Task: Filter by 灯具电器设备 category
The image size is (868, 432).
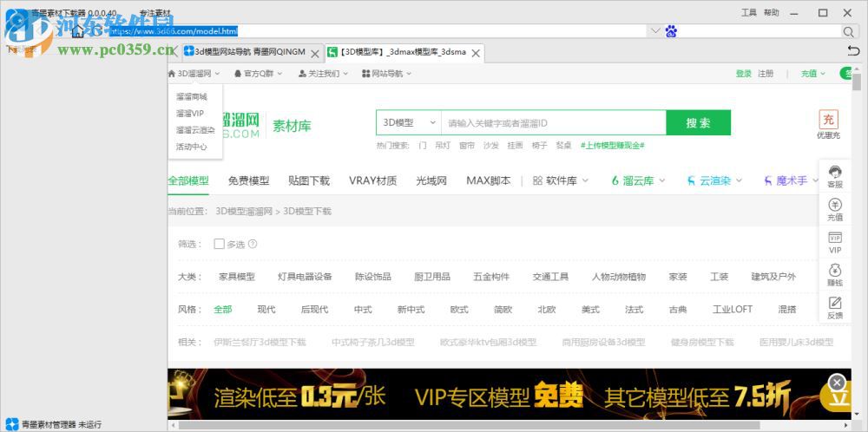Action: pos(305,277)
